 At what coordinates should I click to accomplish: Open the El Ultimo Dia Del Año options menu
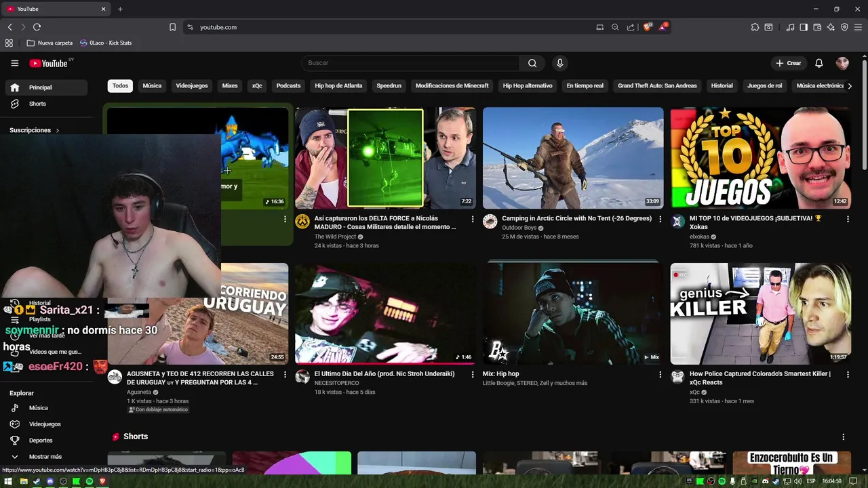473,374
